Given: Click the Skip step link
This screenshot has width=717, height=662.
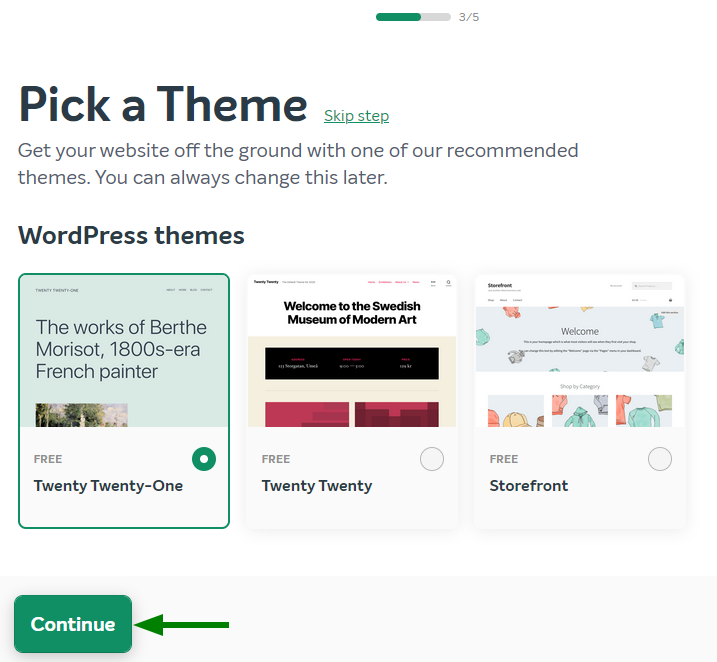Looking at the screenshot, I should tap(356, 116).
